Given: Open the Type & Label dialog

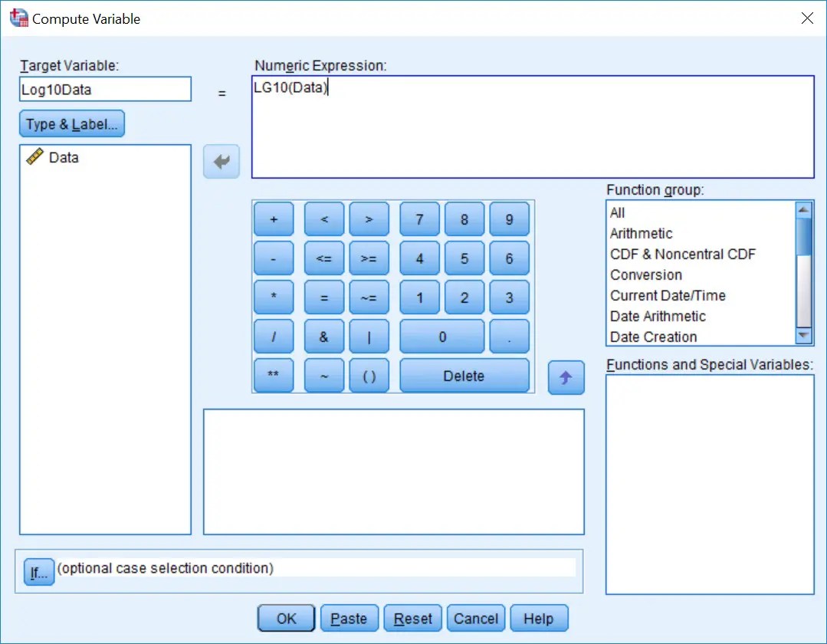Looking at the screenshot, I should [71, 123].
